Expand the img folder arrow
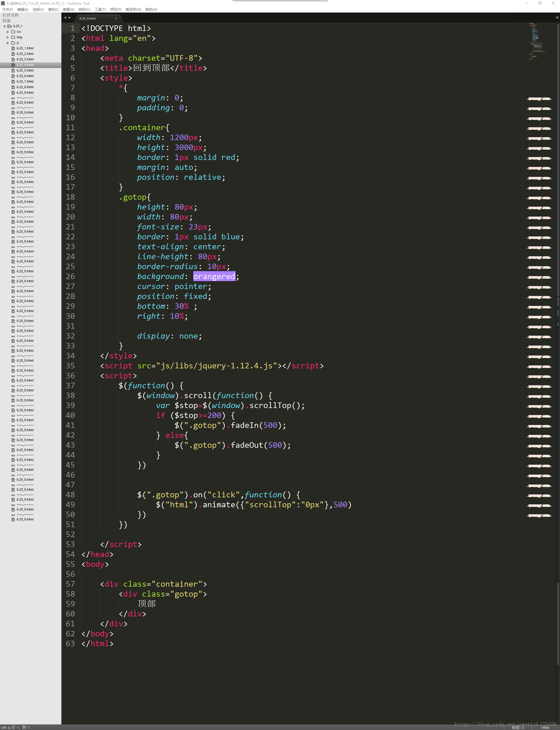560x730 pixels. 8,37
